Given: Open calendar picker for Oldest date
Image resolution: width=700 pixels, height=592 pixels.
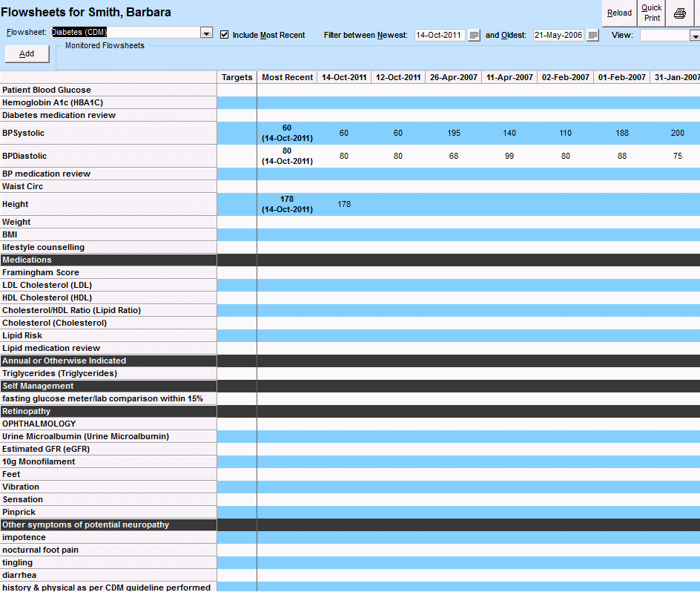Looking at the screenshot, I should click(592, 36).
